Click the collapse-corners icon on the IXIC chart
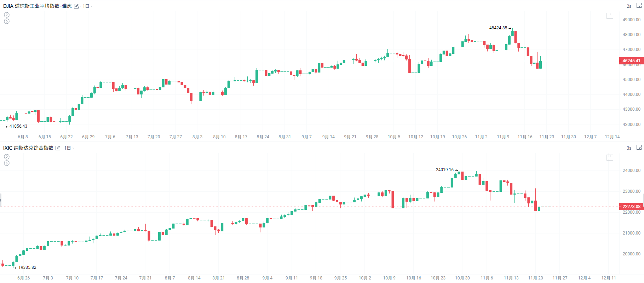 tap(610, 157)
